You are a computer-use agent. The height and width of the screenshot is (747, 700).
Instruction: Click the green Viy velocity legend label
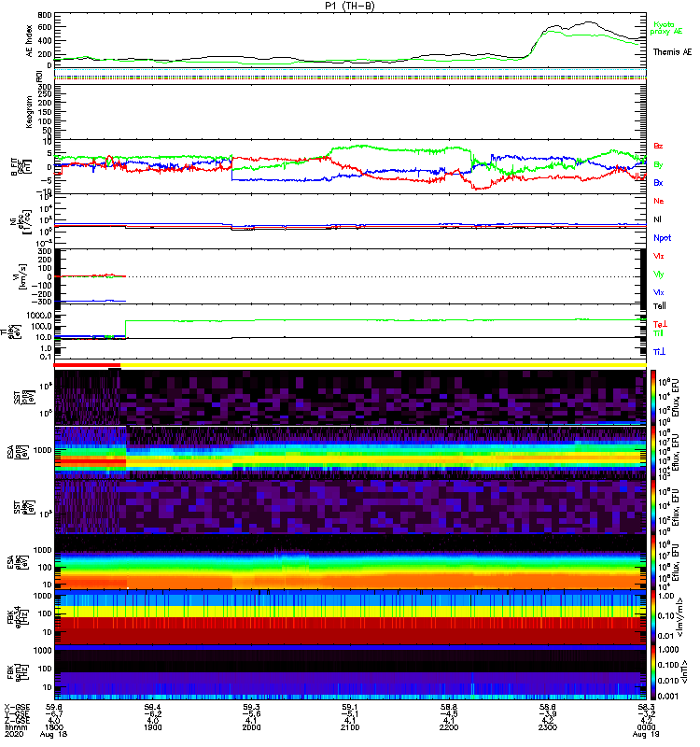659,274
